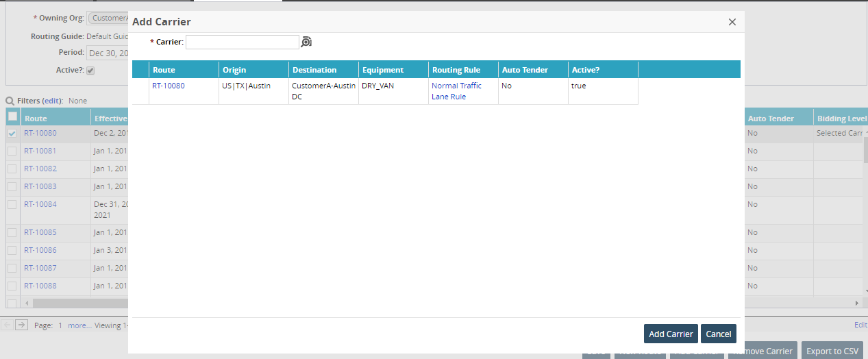Click the carrier lookup magnifier icon
Image resolution: width=868 pixels, height=359 pixels.
(x=306, y=42)
